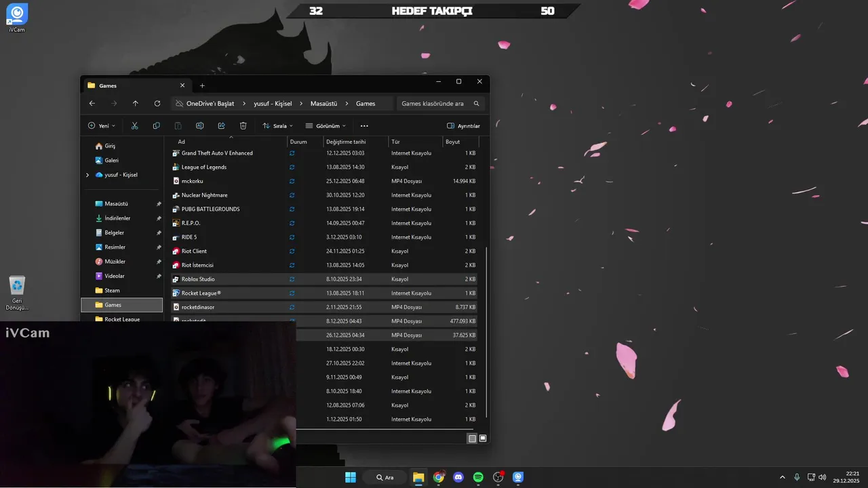This screenshot has width=868, height=488.
Task: Click OneDrive'ı Başlat in address bar
Action: click(x=210, y=104)
